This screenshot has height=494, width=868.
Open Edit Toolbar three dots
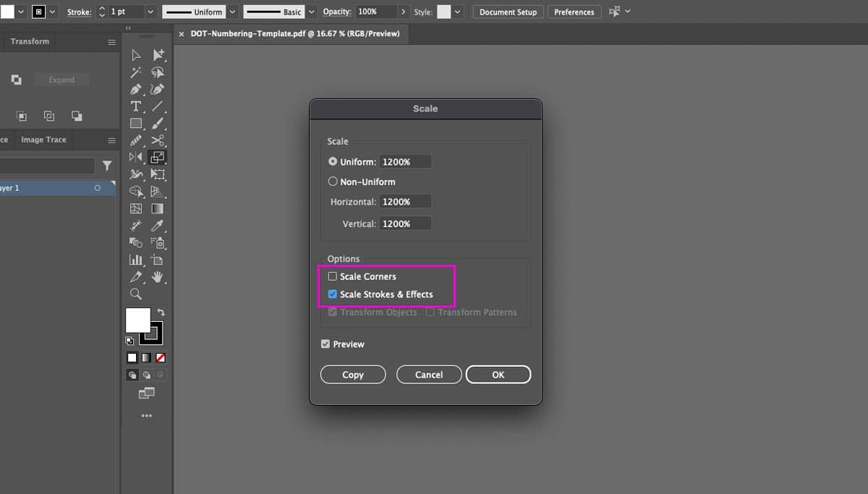[x=147, y=416]
